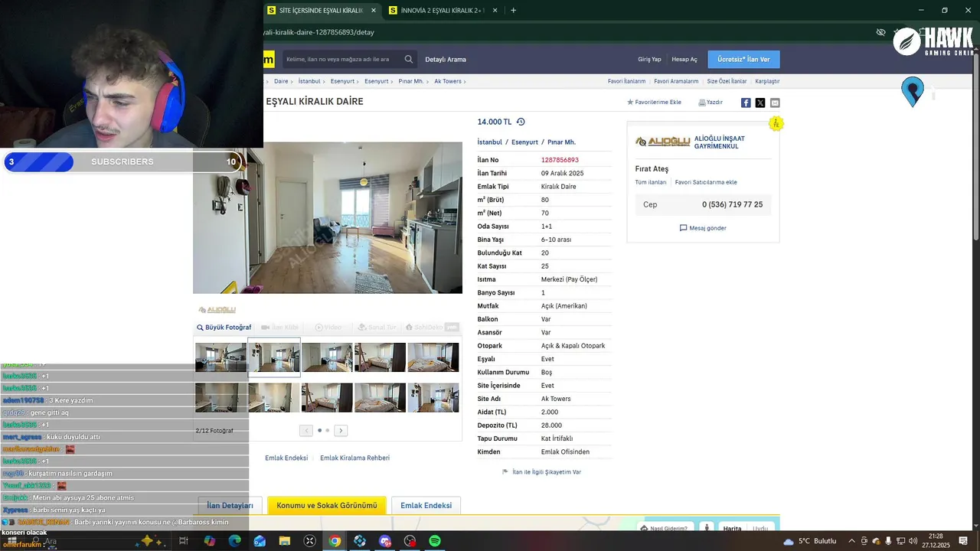Open the Task View taskbar icon
This screenshot has width=980, height=551.
[x=184, y=541]
